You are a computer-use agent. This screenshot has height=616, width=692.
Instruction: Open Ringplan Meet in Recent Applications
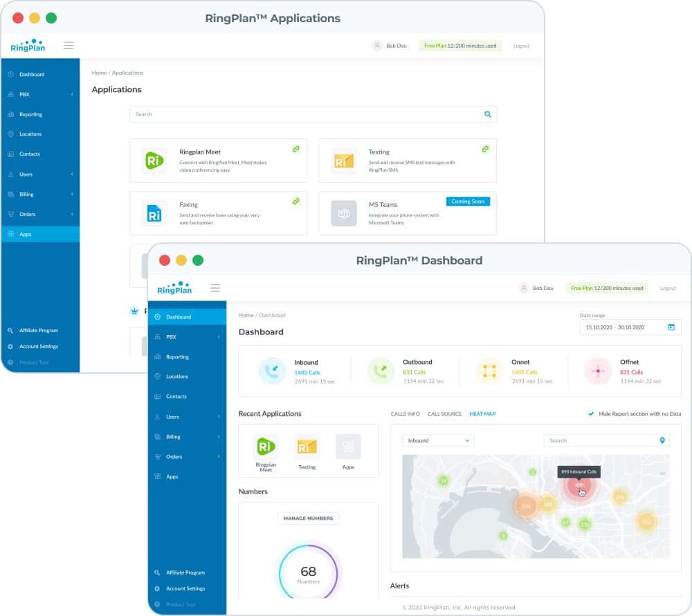[266, 447]
